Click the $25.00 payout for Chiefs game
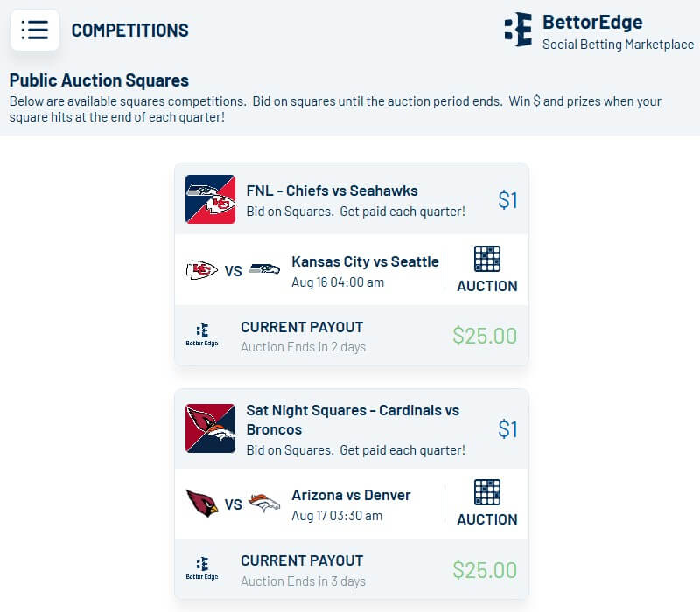This screenshot has width=700, height=612. click(x=485, y=336)
